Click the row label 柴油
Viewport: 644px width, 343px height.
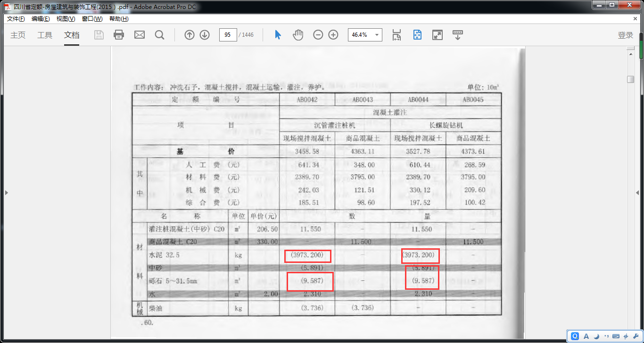point(155,308)
